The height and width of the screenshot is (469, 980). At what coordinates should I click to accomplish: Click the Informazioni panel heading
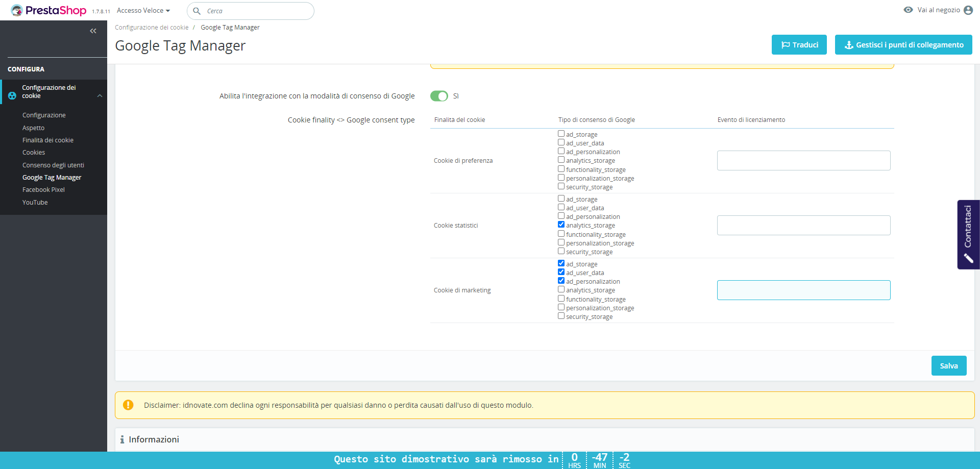154,439
